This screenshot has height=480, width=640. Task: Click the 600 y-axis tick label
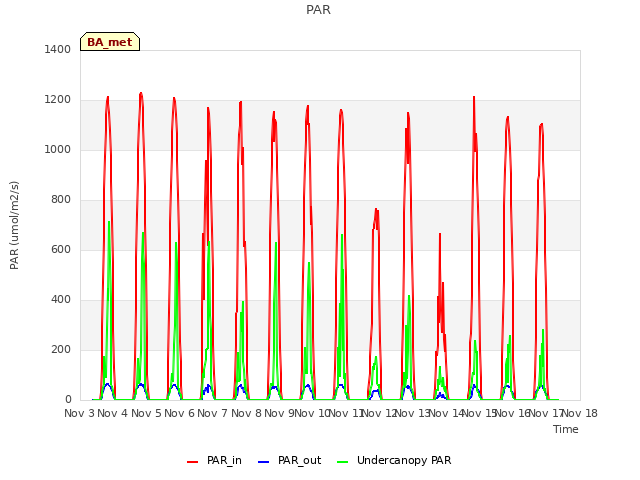61,249
